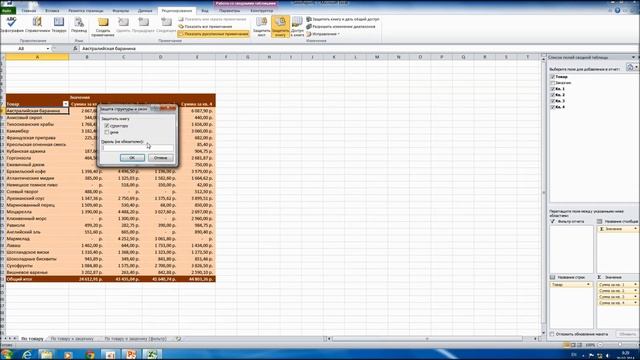
Task: Switch to the Вид ribbon tab
Action: (x=204, y=11)
